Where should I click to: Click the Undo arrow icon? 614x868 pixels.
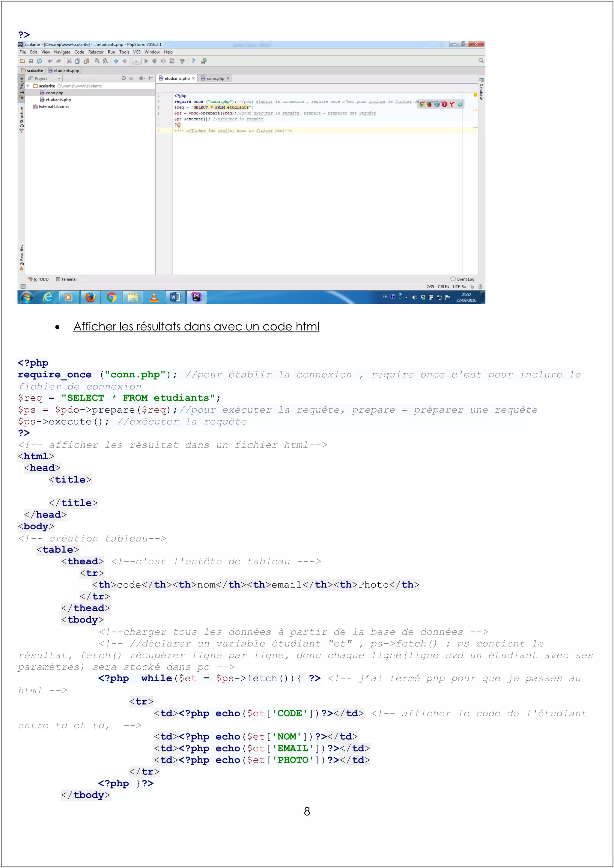click(x=50, y=61)
